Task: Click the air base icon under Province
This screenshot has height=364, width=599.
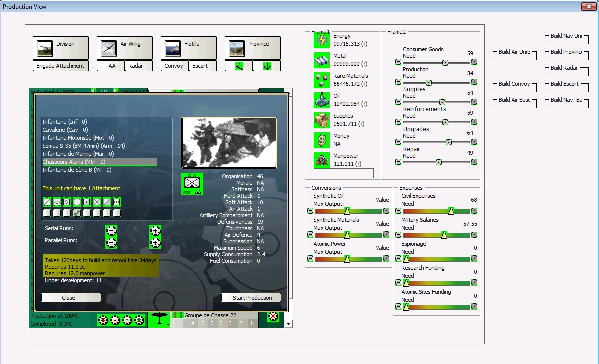Action: pos(238,66)
